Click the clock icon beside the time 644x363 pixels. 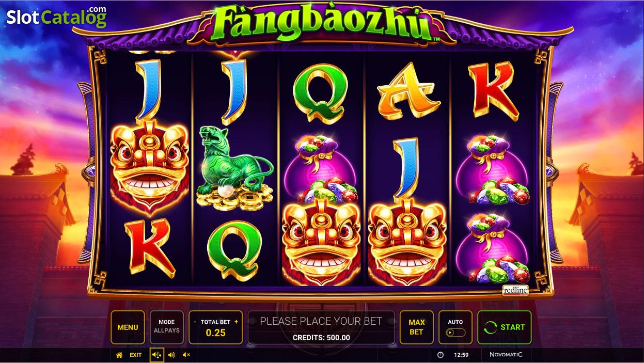pyautogui.click(x=441, y=355)
